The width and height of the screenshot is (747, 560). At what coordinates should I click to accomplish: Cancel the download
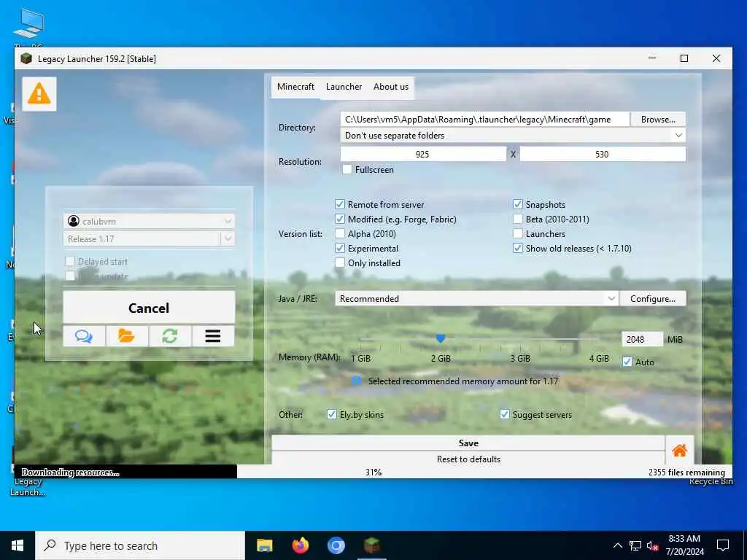[149, 308]
